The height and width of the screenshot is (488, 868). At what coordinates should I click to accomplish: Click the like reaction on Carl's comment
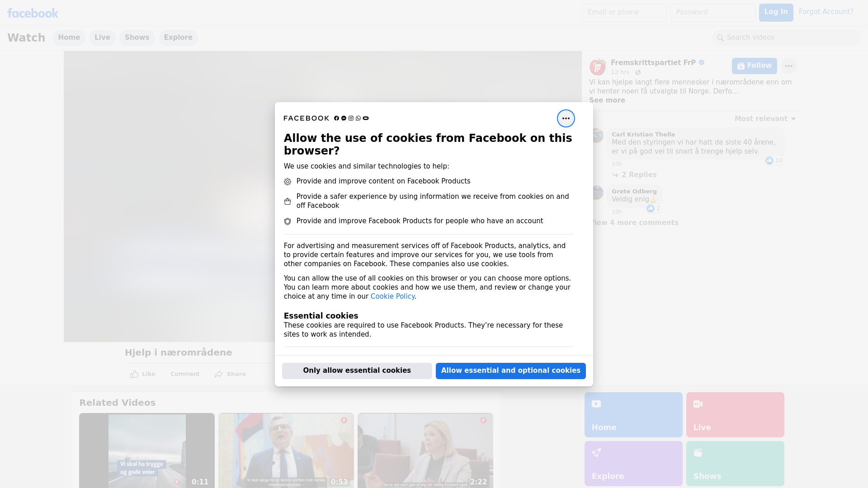pos(769,160)
